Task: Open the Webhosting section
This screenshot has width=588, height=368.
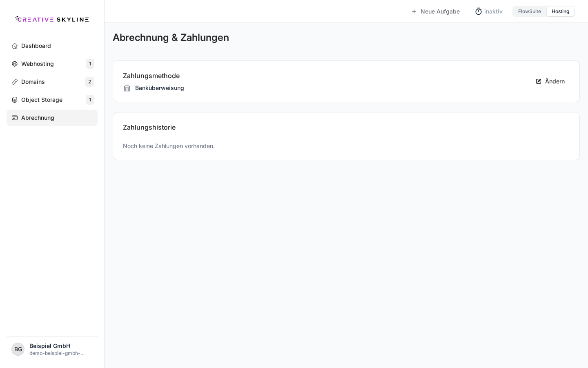Action: [x=52, y=64]
